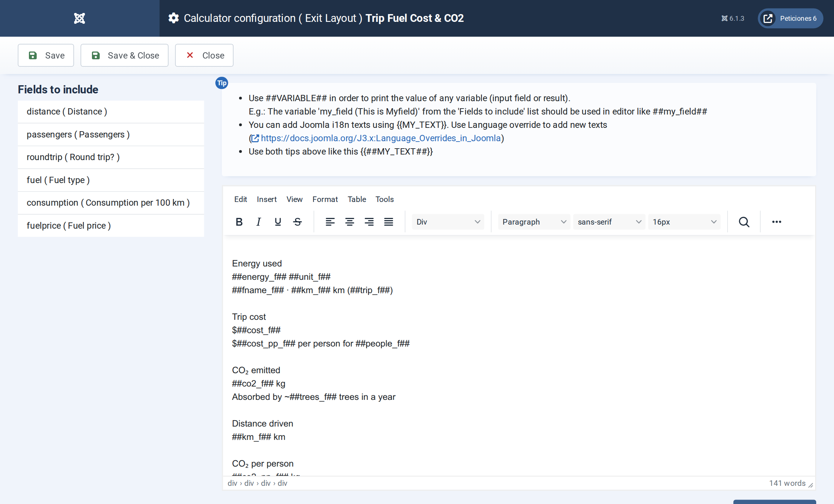Align text right in editor
Screen dimensions: 834x504
click(x=369, y=222)
